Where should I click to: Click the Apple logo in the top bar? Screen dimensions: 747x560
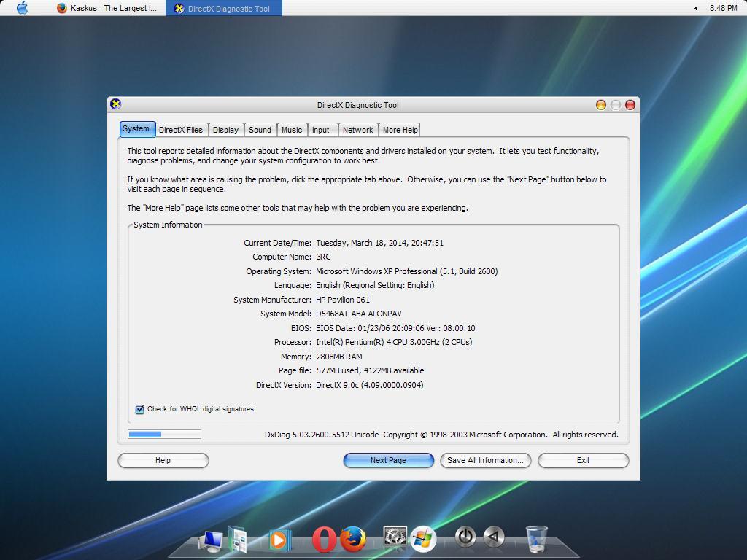[x=22, y=7]
